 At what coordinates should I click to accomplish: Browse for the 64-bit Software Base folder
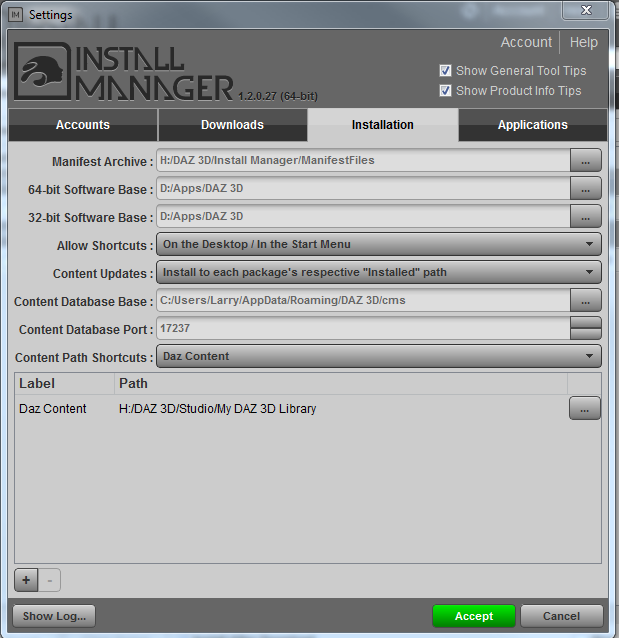point(585,188)
